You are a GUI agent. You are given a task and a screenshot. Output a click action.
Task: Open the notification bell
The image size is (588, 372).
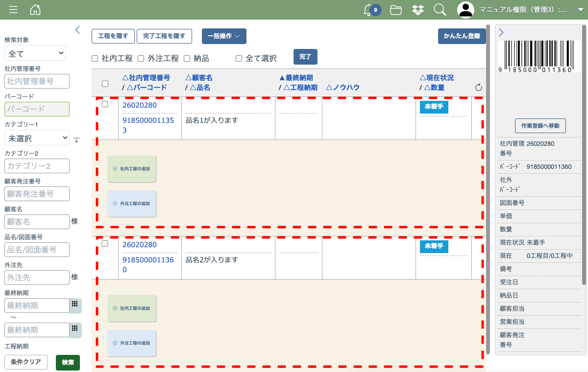(x=368, y=10)
